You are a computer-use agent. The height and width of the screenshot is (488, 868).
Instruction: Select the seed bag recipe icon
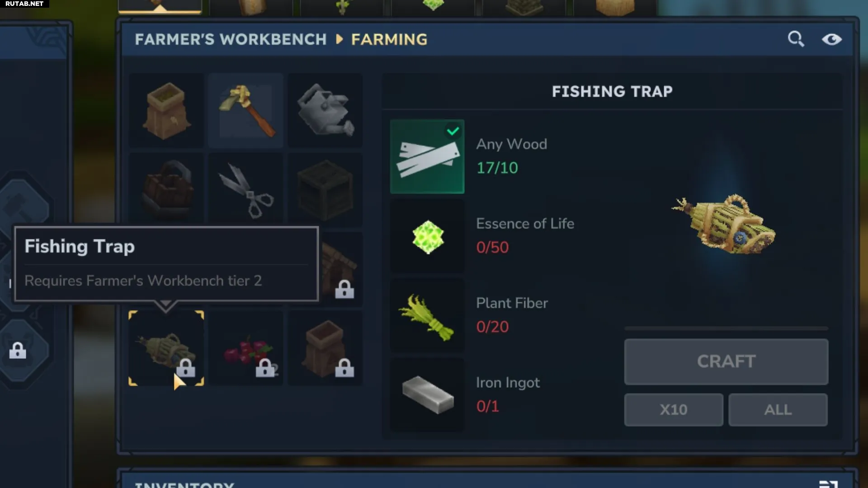(x=166, y=111)
